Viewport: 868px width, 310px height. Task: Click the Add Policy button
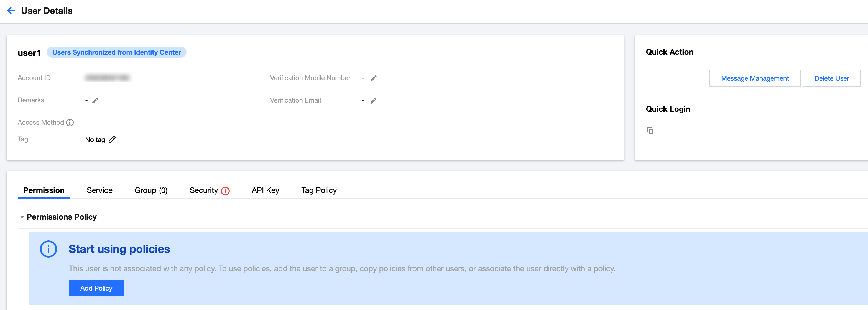click(96, 288)
